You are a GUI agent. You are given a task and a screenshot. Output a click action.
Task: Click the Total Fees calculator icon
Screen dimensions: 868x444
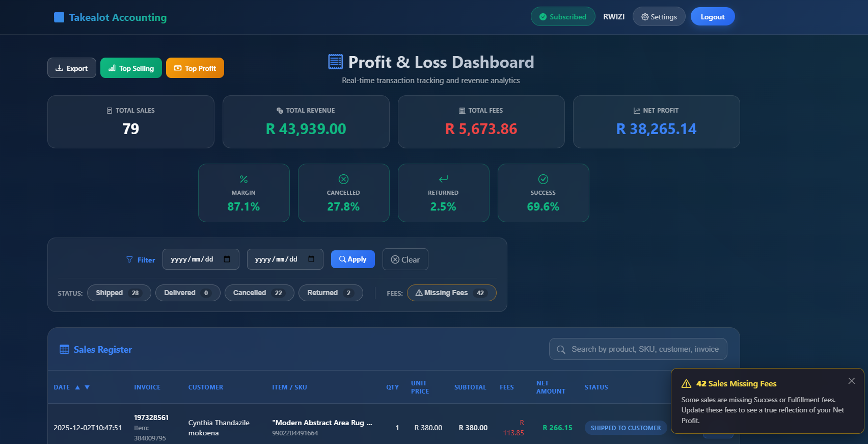[463, 111]
